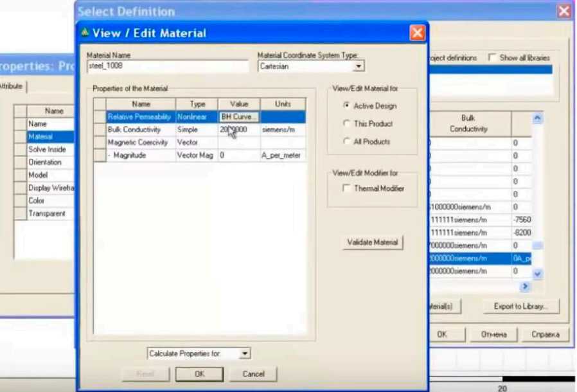
Task: Open Material Coordinate System Type dropdown
Action: pyautogui.click(x=358, y=67)
